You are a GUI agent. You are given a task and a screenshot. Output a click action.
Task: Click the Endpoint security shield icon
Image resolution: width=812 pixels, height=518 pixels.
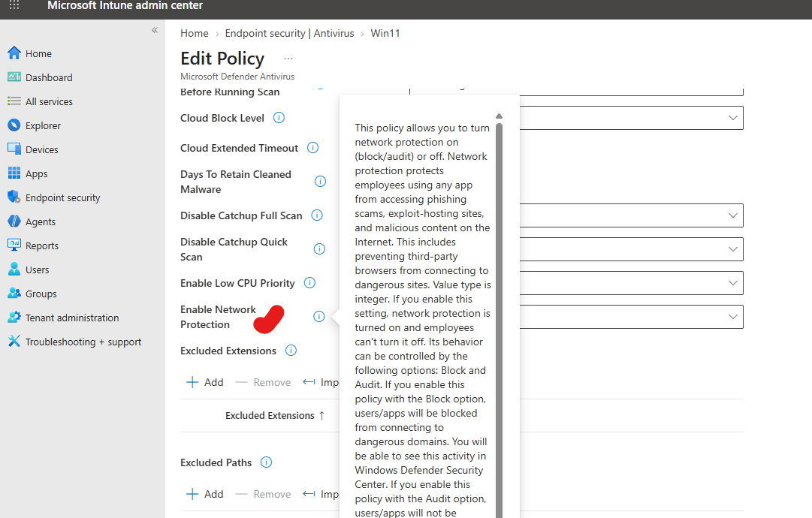point(14,197)
